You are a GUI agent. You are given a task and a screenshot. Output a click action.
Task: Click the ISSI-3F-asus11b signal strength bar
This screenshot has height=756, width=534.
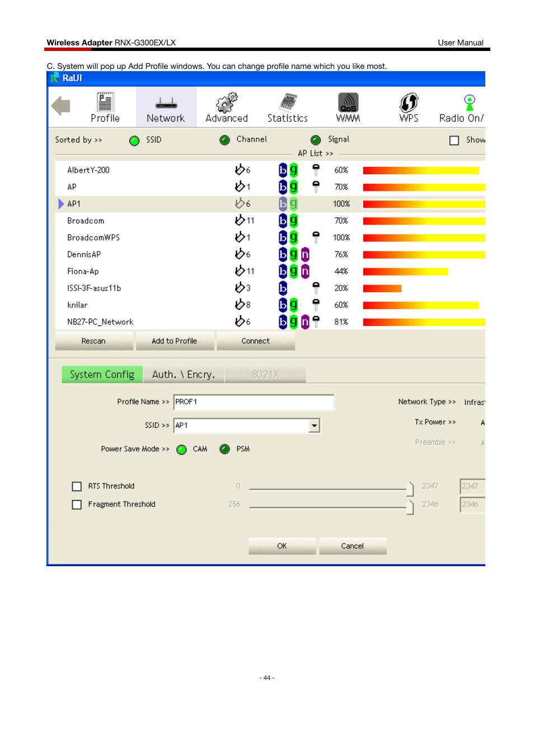[382, 288]
